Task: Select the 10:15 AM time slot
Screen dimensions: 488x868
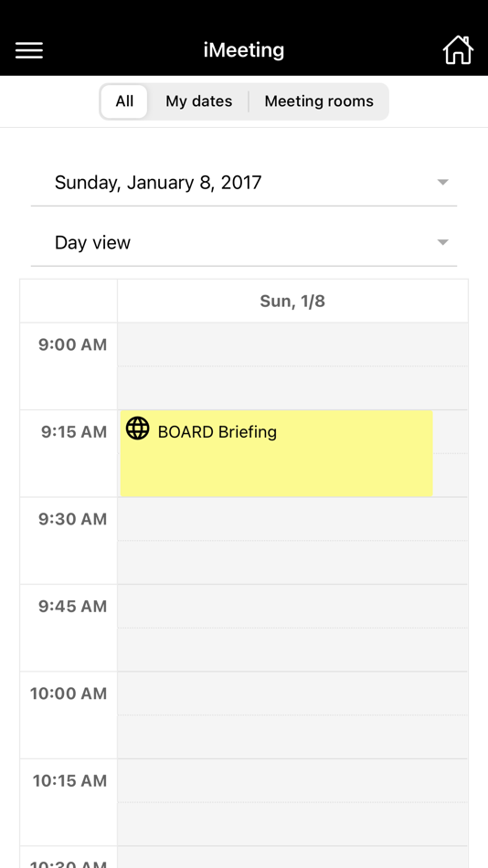Action: coord(292,802)
